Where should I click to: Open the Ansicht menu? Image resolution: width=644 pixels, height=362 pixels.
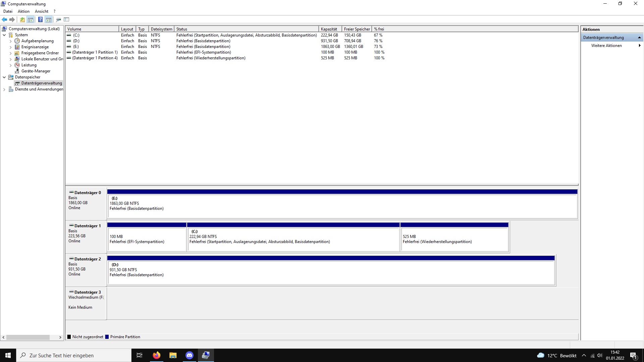pos(41,11)
